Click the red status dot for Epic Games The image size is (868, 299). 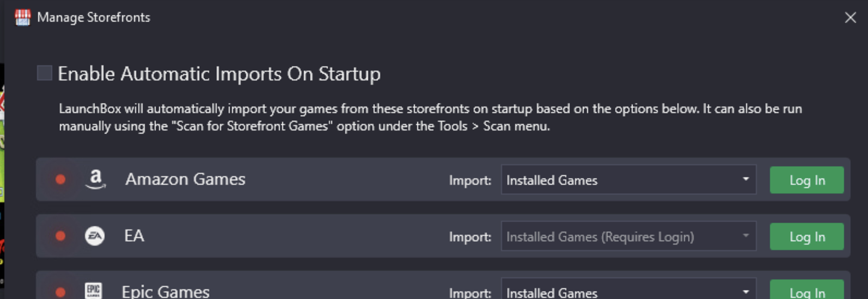(x=60, y=292)
